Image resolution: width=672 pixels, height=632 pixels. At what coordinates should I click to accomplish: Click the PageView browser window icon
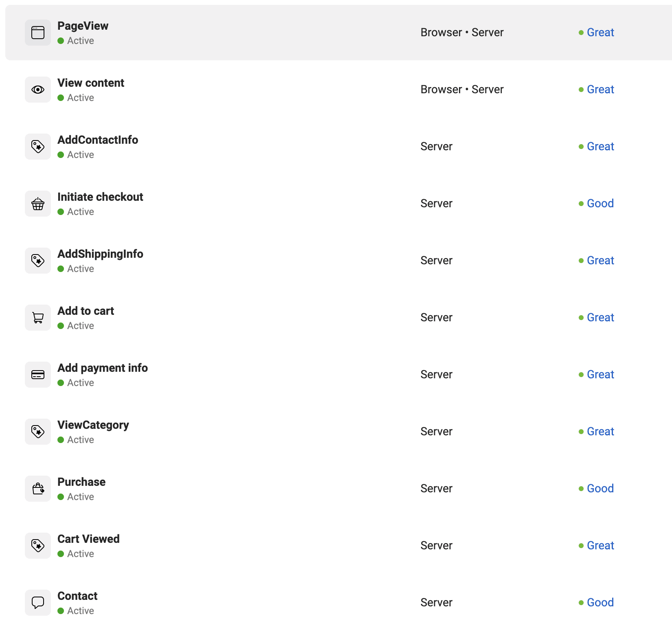pyautogui.click(x=38, y=33)
